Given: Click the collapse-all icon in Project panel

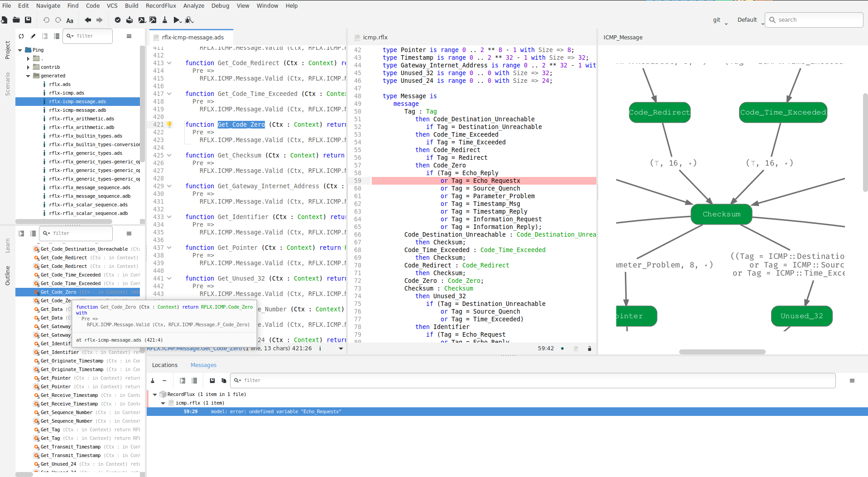Looking at the screenshot, I should tap(57, 36).
